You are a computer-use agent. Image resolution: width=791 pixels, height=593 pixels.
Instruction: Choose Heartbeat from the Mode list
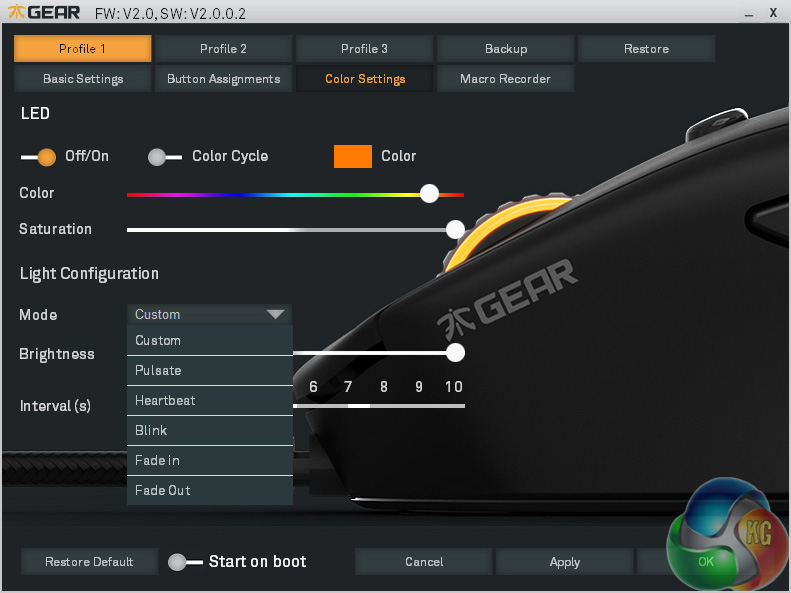point(210,400)
